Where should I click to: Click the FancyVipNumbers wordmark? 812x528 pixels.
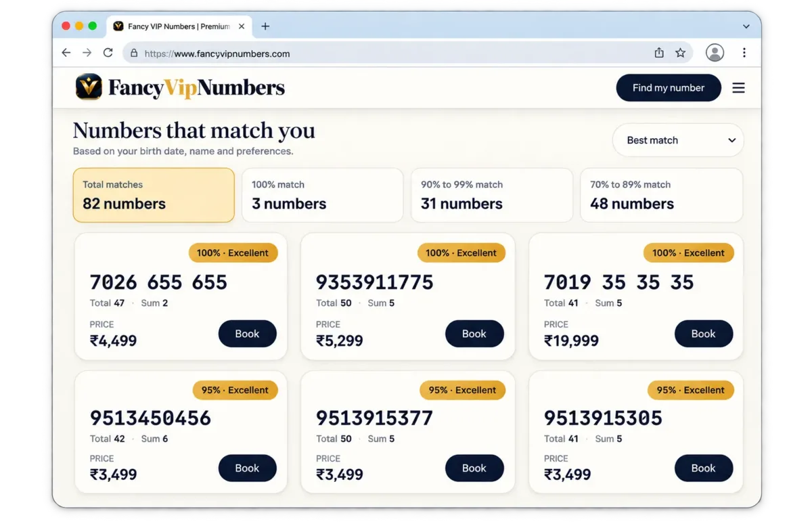click(x=196, y=88)
